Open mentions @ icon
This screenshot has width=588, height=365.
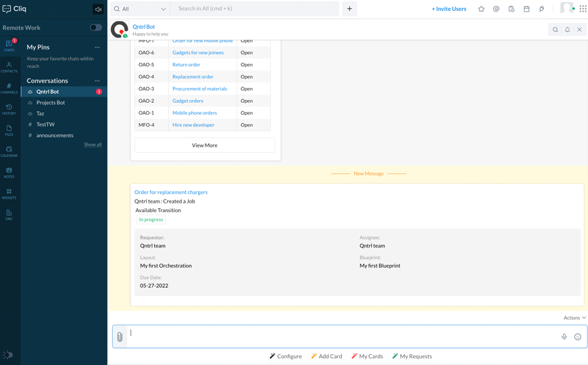coord(496,9)
